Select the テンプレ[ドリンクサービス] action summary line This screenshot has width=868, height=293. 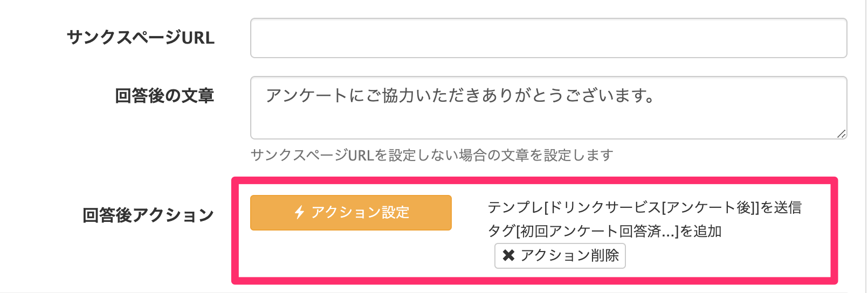tap(644, 207)
